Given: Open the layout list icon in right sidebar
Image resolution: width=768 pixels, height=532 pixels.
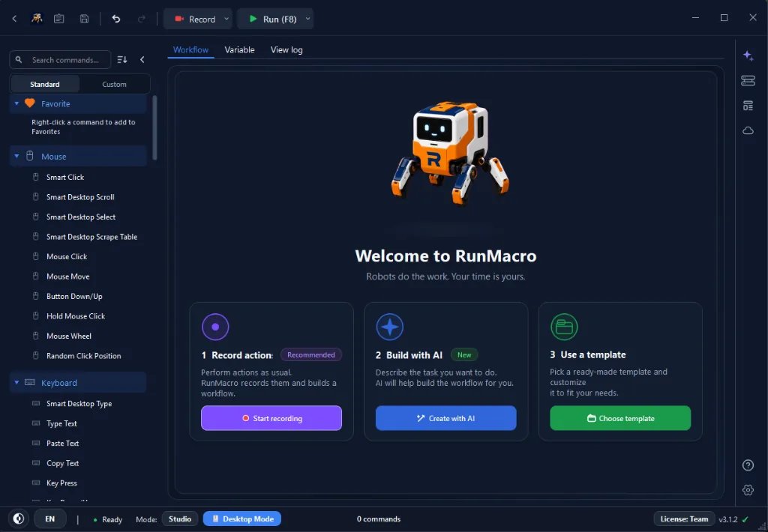Looking at the screenshot, I should pyautogui.click(x=748, y=105).
